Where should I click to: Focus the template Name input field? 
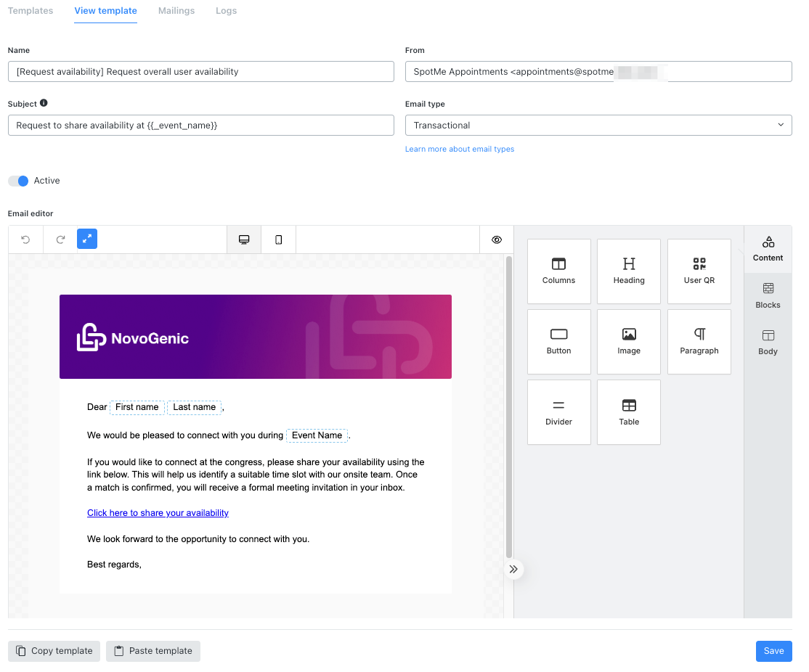(201, 72)
